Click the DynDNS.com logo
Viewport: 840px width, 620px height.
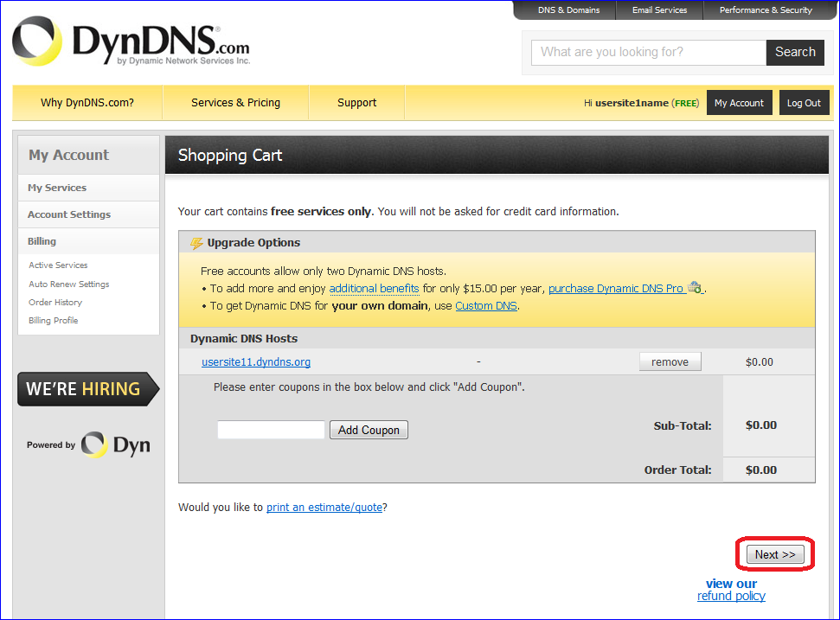(131, 42)
